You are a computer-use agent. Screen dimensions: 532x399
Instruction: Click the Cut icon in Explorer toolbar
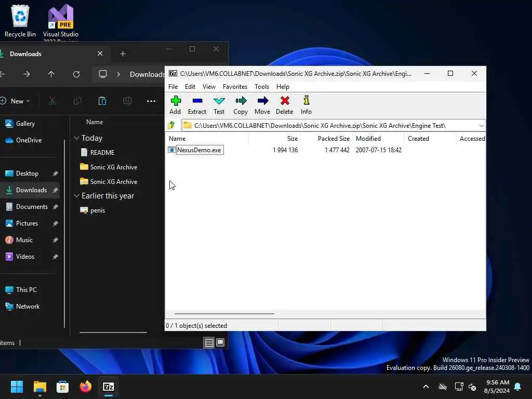(52, 101)
